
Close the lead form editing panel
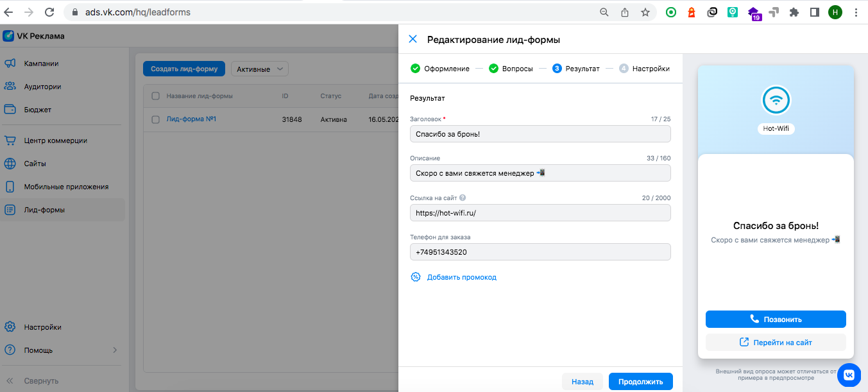click(x=413, y=39)
